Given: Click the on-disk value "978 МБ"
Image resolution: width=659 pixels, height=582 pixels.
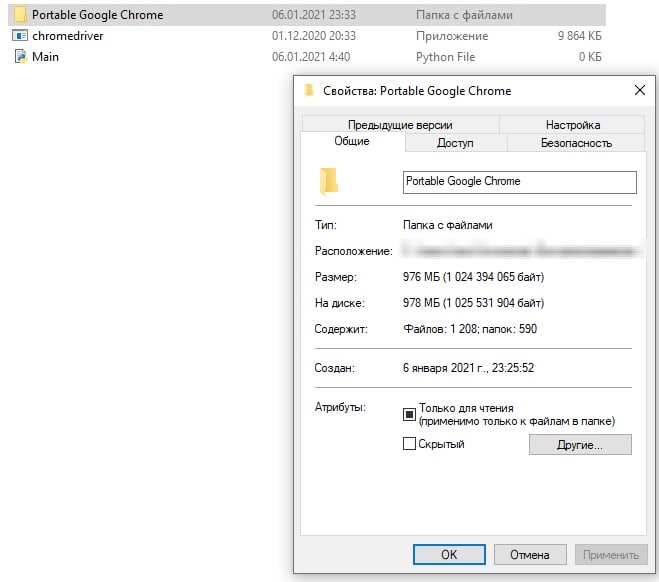Looking at the screenshot, I should pos(421,303).
